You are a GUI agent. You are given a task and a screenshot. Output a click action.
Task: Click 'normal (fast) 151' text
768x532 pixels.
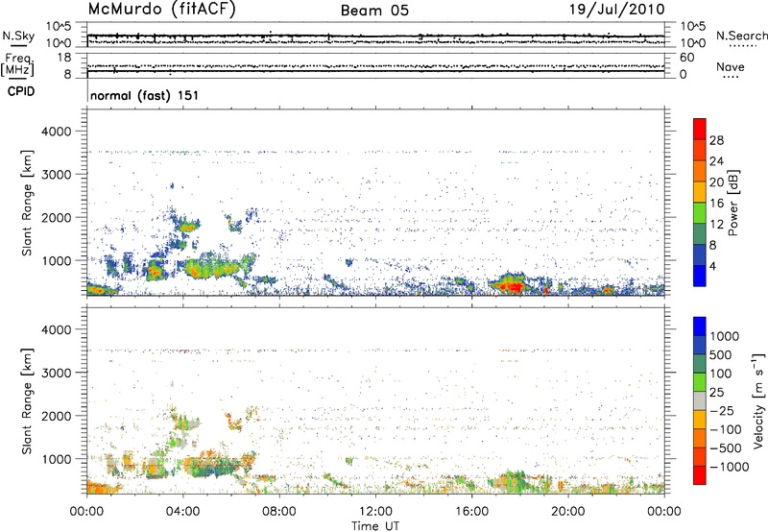[145, 95]
